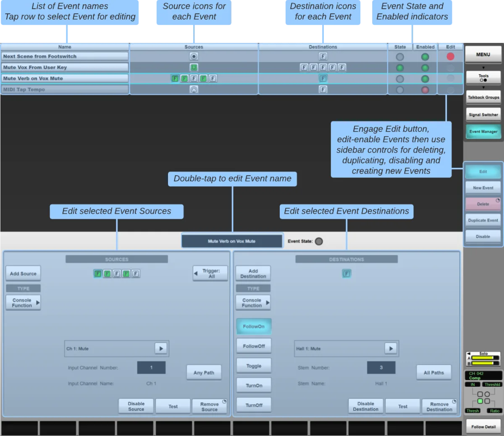Select the Mute Vox From User Key event
The width and height of the screenshot is (504, 436).
coord(65,67)
